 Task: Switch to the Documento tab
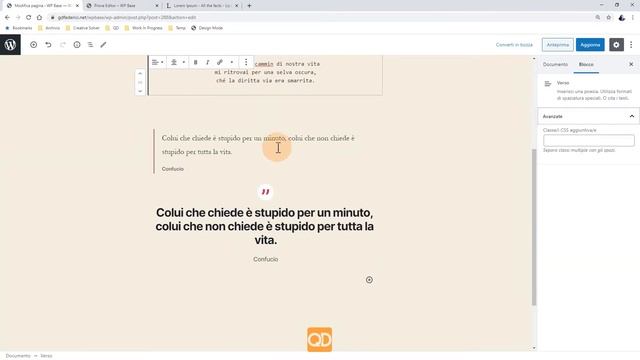(555, 64)
